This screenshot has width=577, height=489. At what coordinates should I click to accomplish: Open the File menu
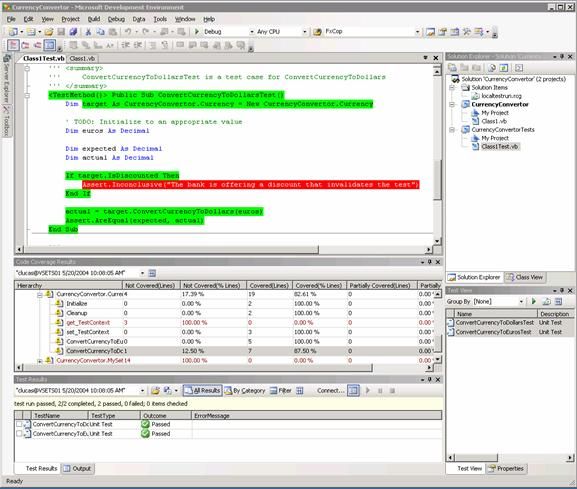(11, 19)
